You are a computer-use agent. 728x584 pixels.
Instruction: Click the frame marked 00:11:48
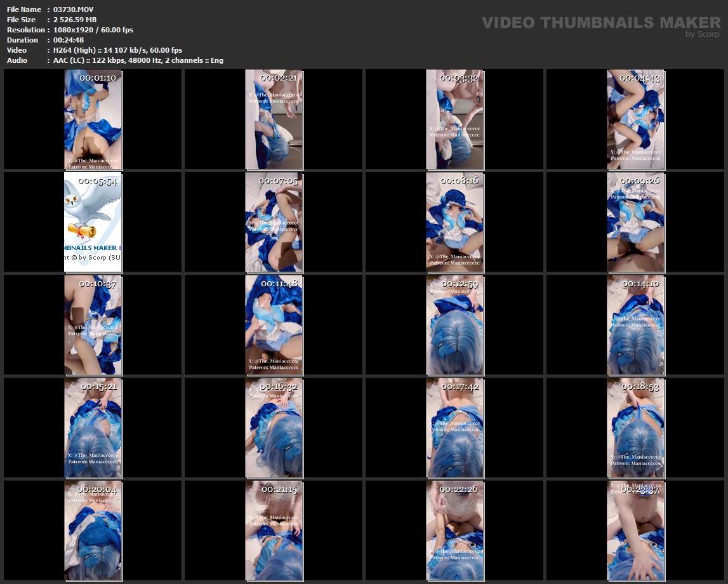point(274,325)
